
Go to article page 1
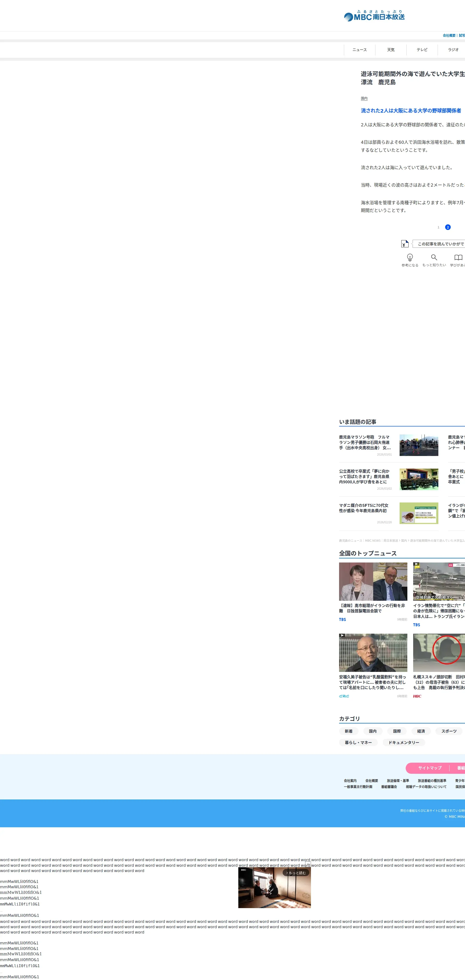tap(438, 227)
